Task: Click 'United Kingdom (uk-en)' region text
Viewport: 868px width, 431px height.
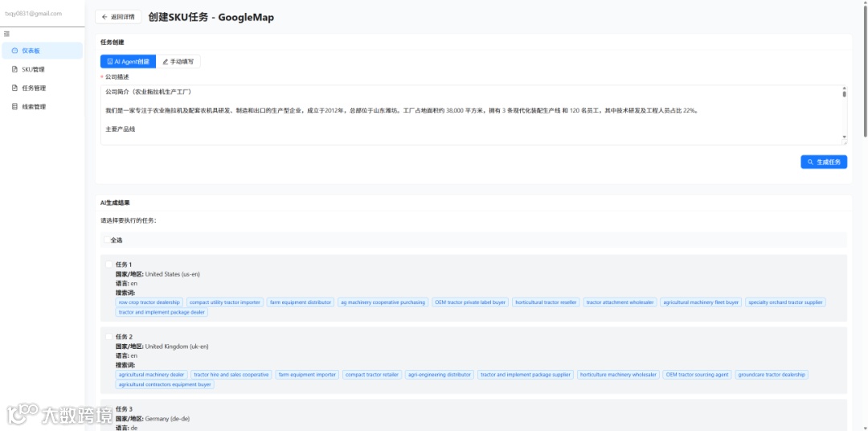Action: tap(177, 347)
